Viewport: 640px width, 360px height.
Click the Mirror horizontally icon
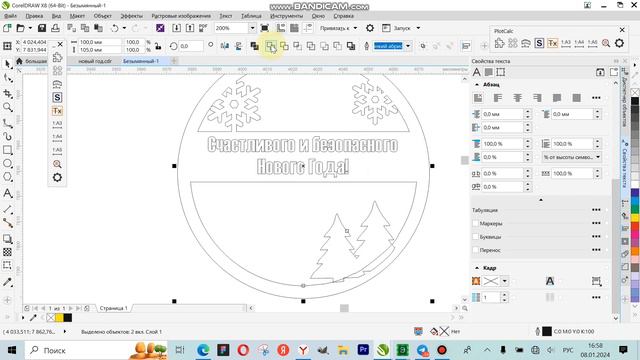[x=224, y=46]
